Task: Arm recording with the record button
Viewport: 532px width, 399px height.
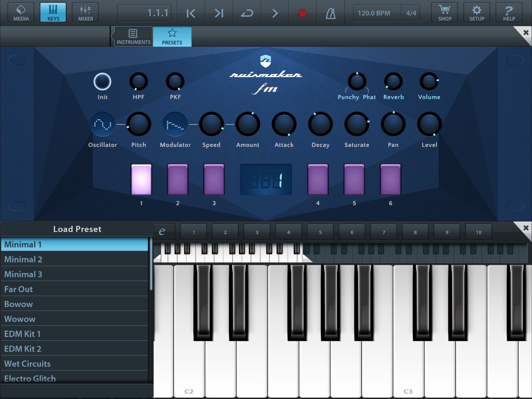Action: 303,14
